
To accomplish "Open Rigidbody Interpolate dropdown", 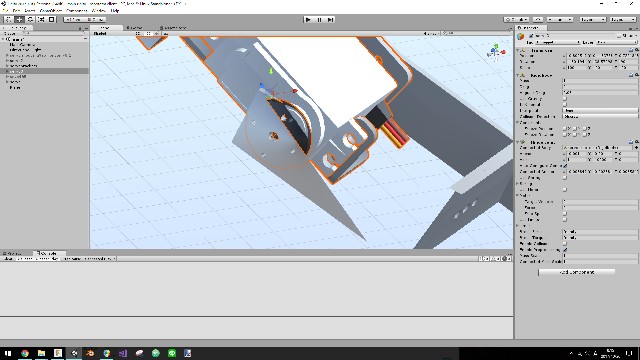I will click(x=600, y=111).
